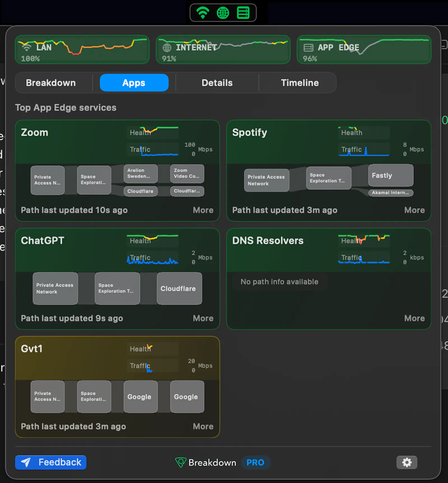Screen dimensions: 448x483
Task: Click the globe icon in menu bar widget
Action: (223, 13)
